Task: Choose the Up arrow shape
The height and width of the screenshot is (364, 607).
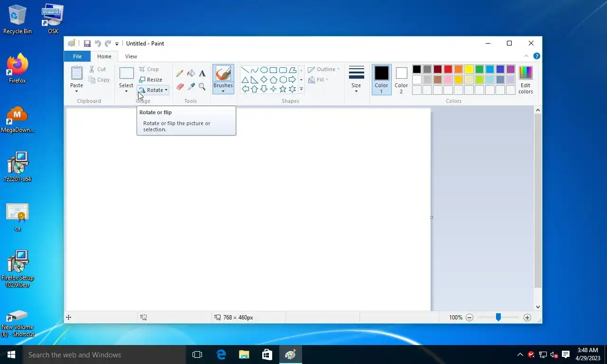Action: pos(255,89)
